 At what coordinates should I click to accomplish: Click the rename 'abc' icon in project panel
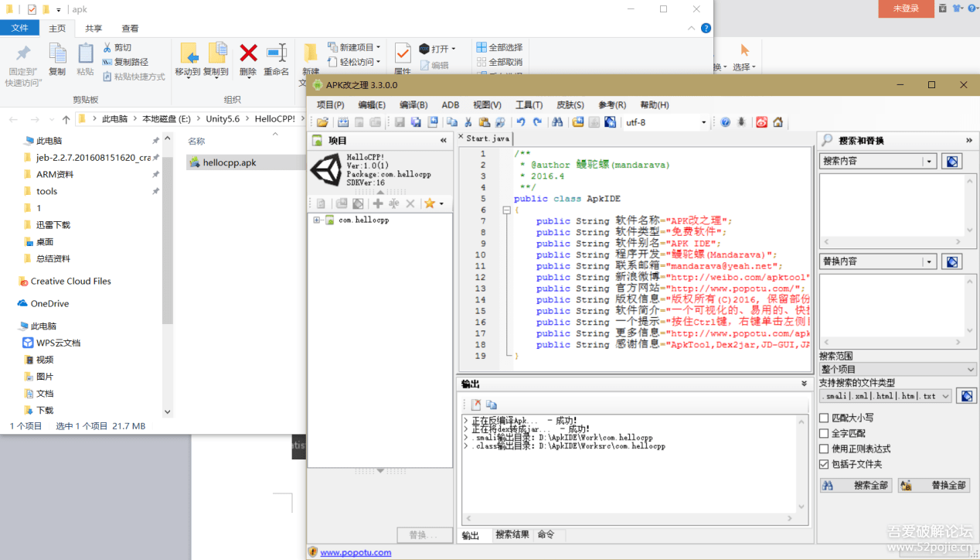click(x=394, y=203)
